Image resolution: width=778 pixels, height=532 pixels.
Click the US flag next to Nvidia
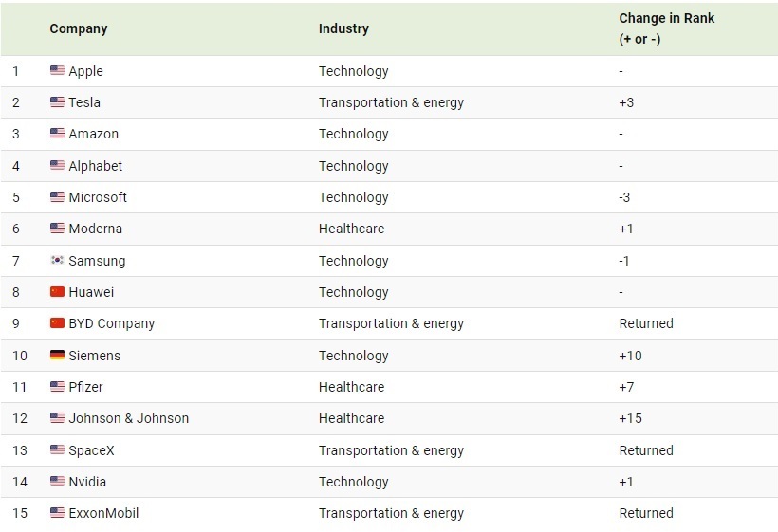[57, 481]
